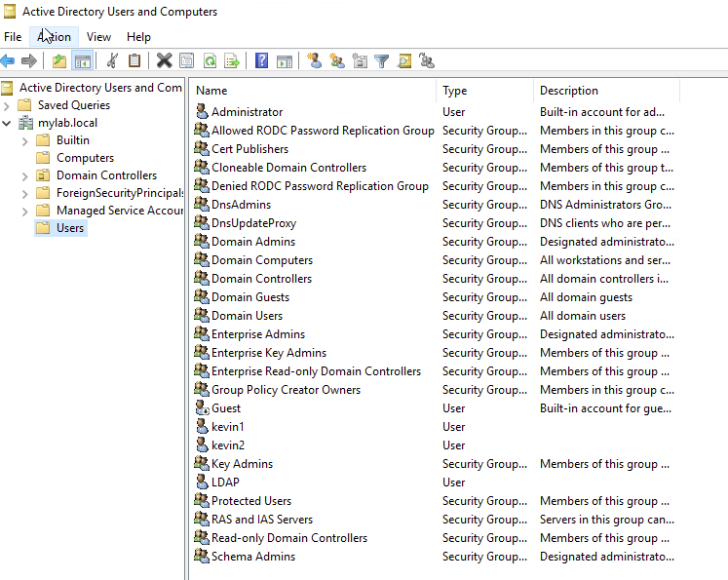
Task: Open Help with the question-mark icon
Action: [262, 60]
